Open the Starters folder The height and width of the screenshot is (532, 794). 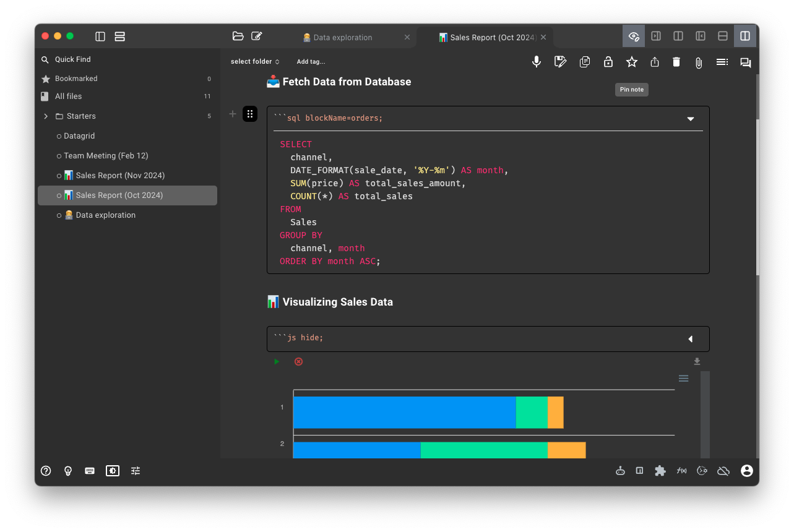click(81, 116)
